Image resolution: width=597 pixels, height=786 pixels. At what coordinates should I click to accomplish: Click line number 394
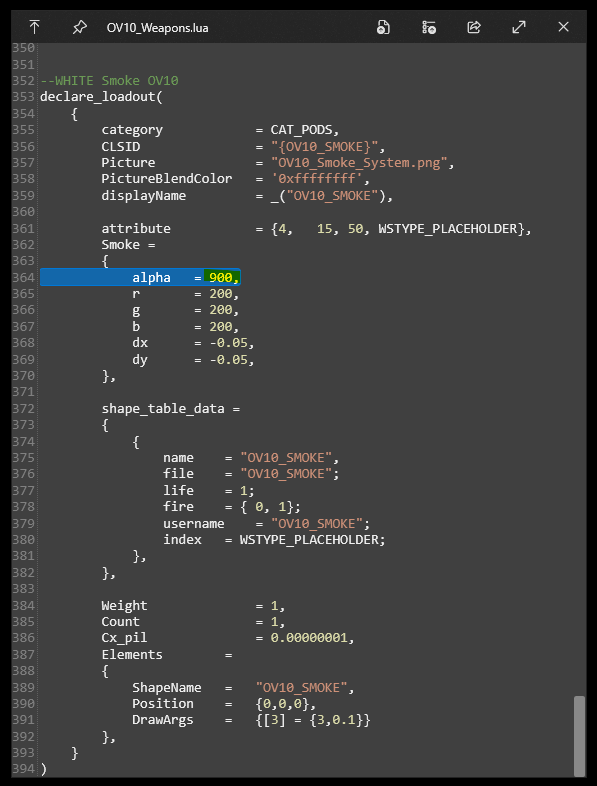coord(24,769)
